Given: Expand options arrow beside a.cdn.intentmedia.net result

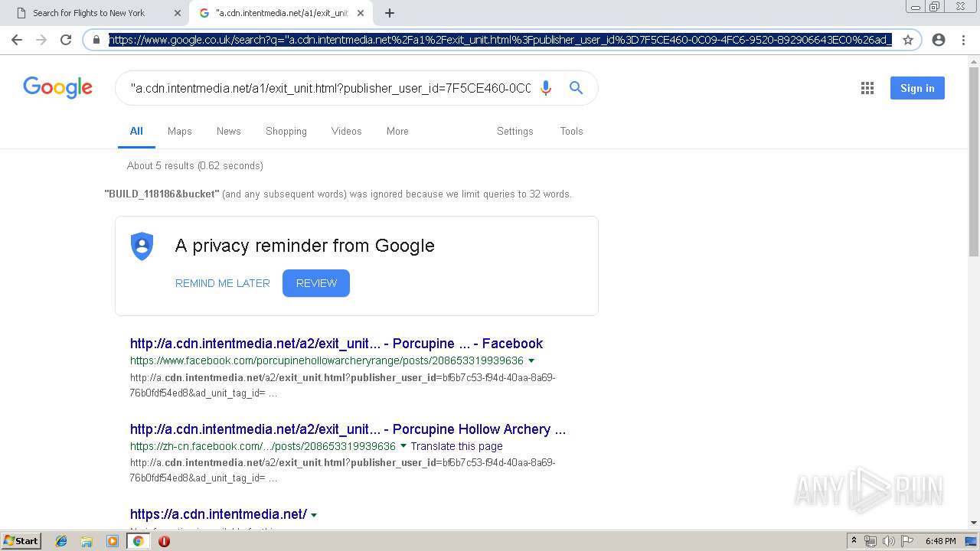Looking at the screenshot, I should [x=314, y=515].
